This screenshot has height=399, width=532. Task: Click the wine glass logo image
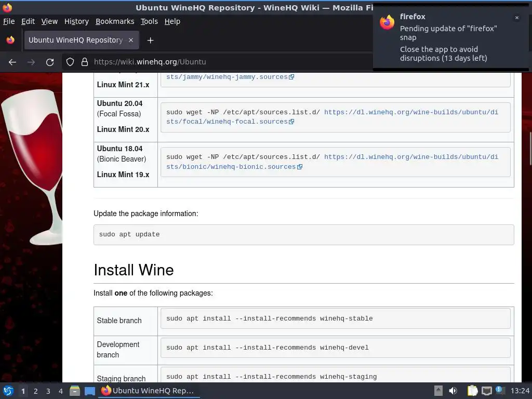32,166
